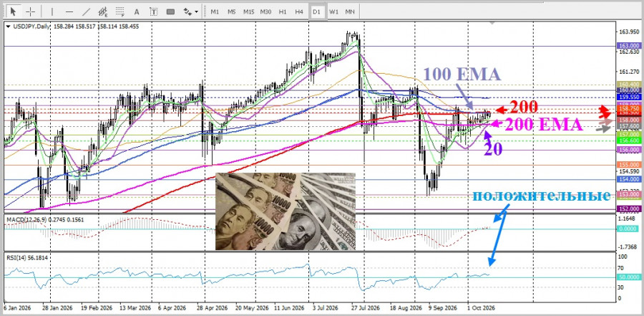
Task: Click the 154.590 price scale value
Action: (630, 171)
